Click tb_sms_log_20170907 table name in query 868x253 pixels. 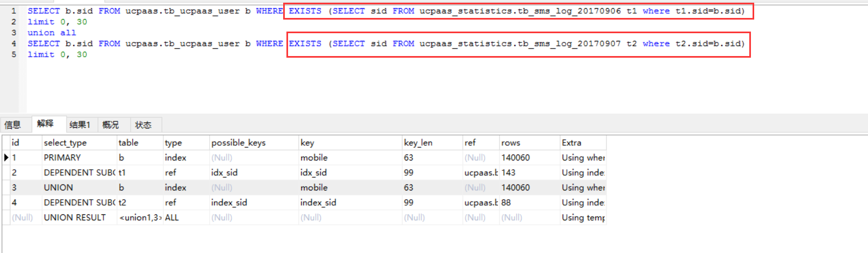coord(569,44)
